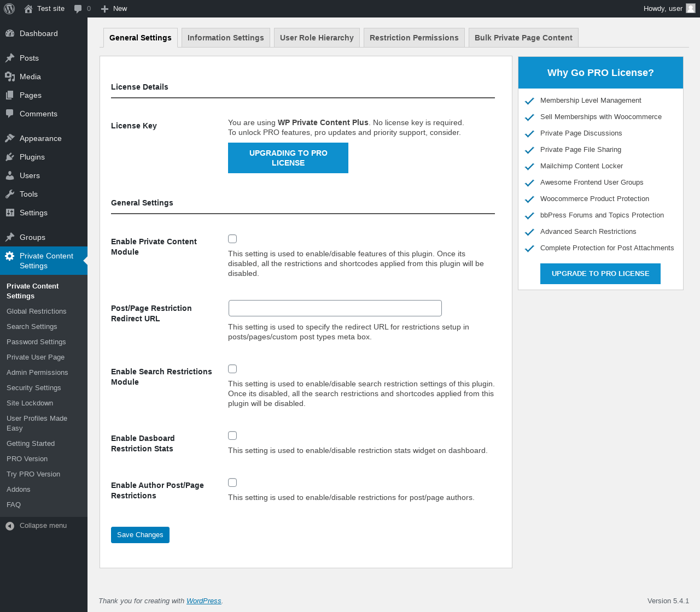Image resolution: width=700 pixels, height=612 pixels.
Task: Open Site Lockdown submenu item
Action: (30, 403)
